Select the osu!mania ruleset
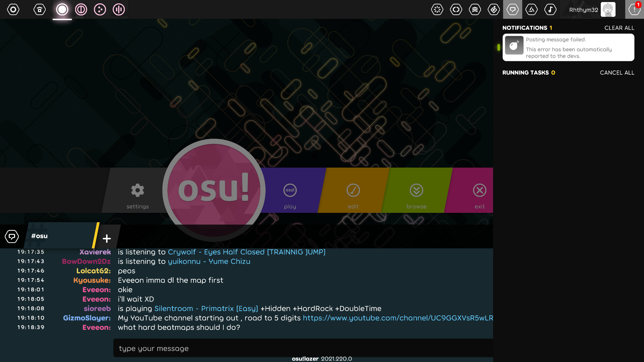 click(x=119, y=9)
